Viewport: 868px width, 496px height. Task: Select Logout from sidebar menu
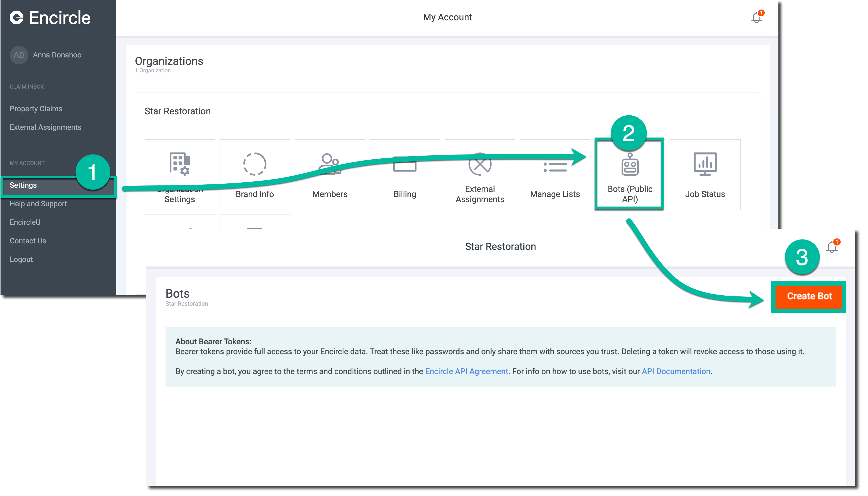click(21, 259)
